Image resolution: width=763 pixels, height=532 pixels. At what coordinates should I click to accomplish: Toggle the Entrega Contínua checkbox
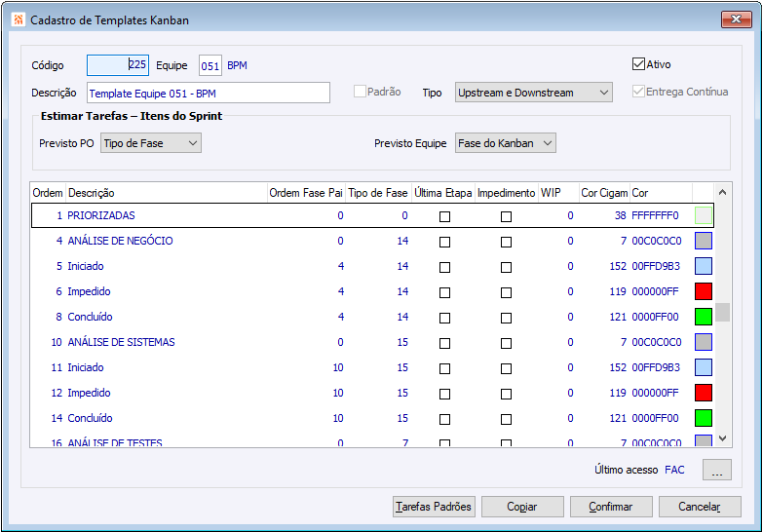tap(638, 92)
